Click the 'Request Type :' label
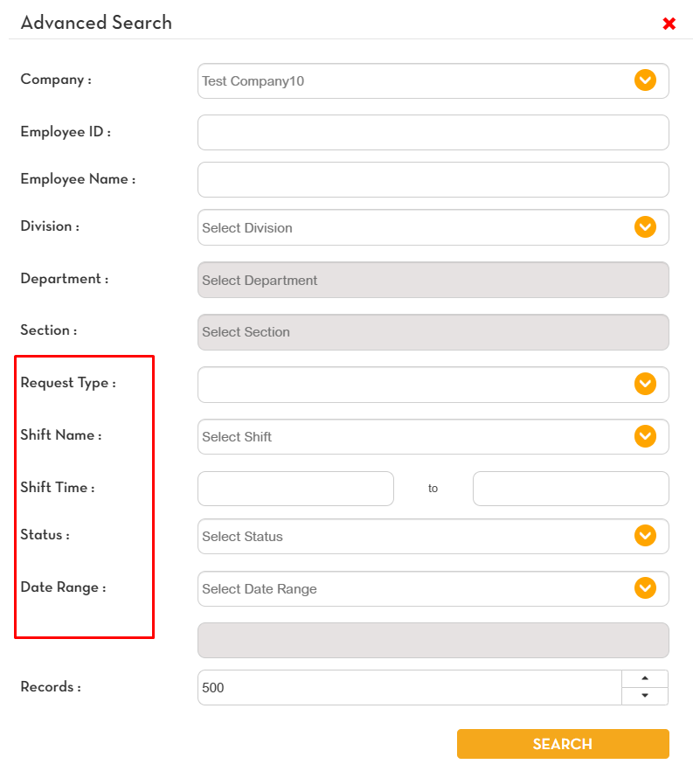700x778 pixels. tap(68, 383)
